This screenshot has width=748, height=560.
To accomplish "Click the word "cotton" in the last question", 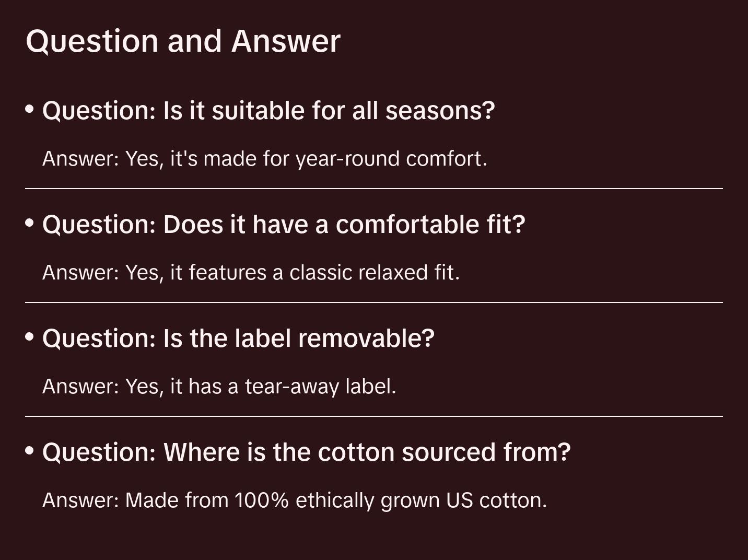I will click(356, 452).
